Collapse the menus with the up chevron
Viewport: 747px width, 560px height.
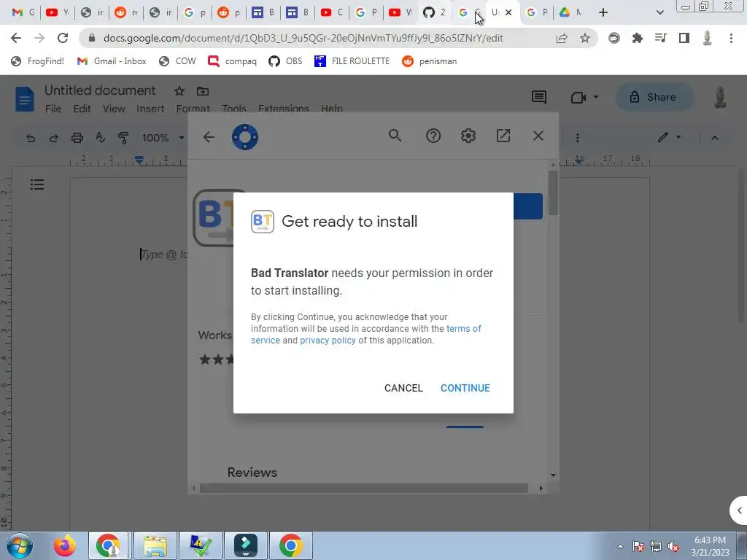click(x=715, y=138)
